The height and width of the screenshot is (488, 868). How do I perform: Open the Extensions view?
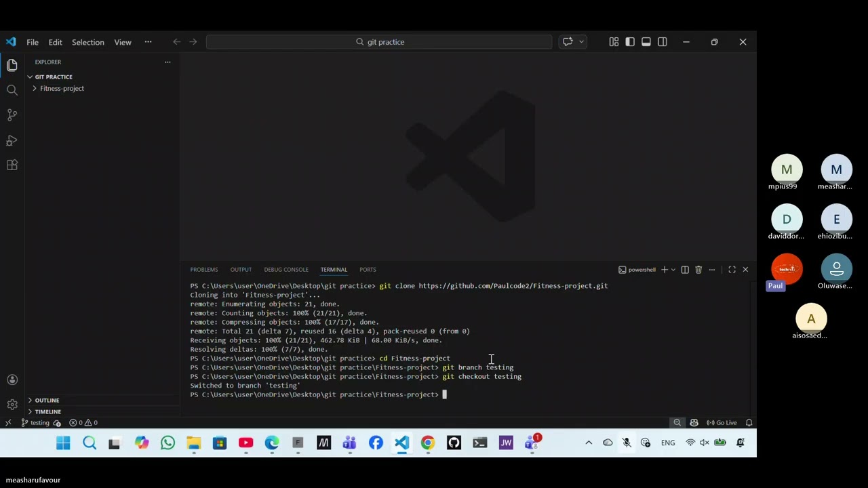[x=12, y=165]
